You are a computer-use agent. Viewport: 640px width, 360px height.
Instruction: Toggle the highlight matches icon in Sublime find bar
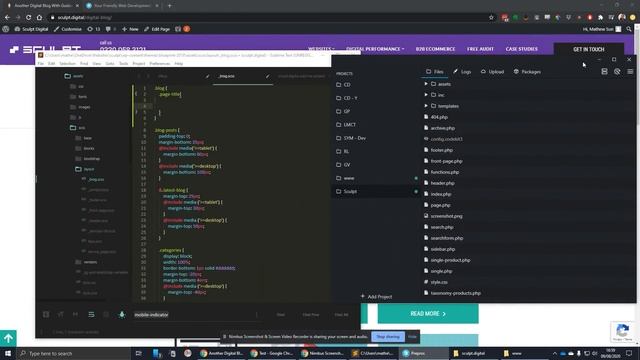122,314
